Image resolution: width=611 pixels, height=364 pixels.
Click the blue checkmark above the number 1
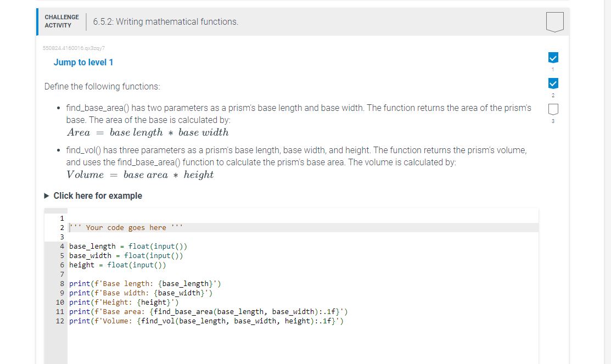coord(553,58)
